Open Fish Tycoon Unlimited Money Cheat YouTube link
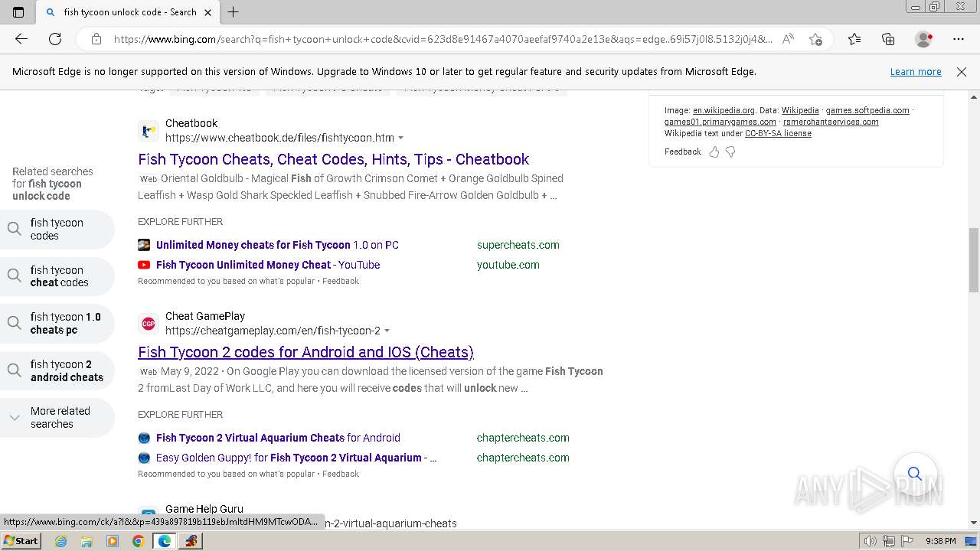Viewport: 980px width, 551px height. point(268,265)
